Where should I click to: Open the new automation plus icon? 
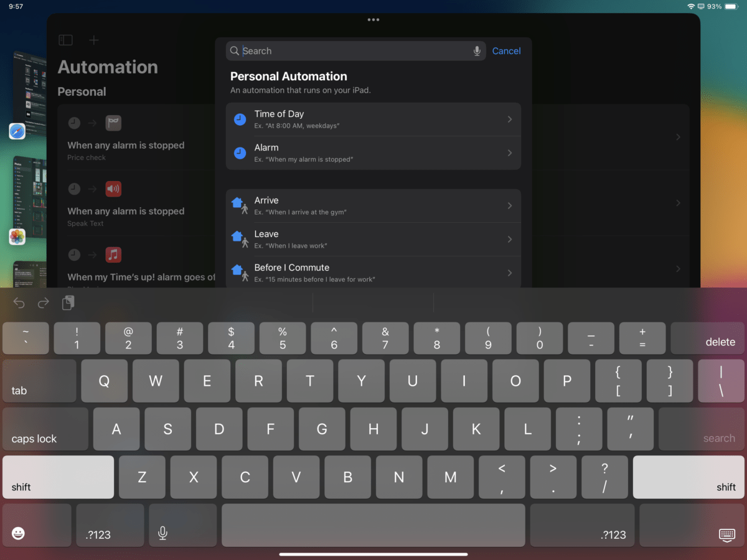point(93,40)
